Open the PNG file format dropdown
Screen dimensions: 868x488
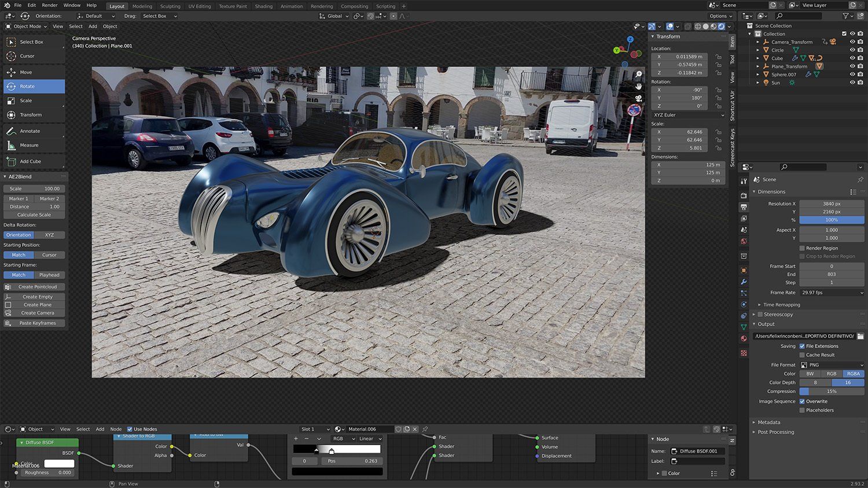pyautogui.click(x=832, y=365)
